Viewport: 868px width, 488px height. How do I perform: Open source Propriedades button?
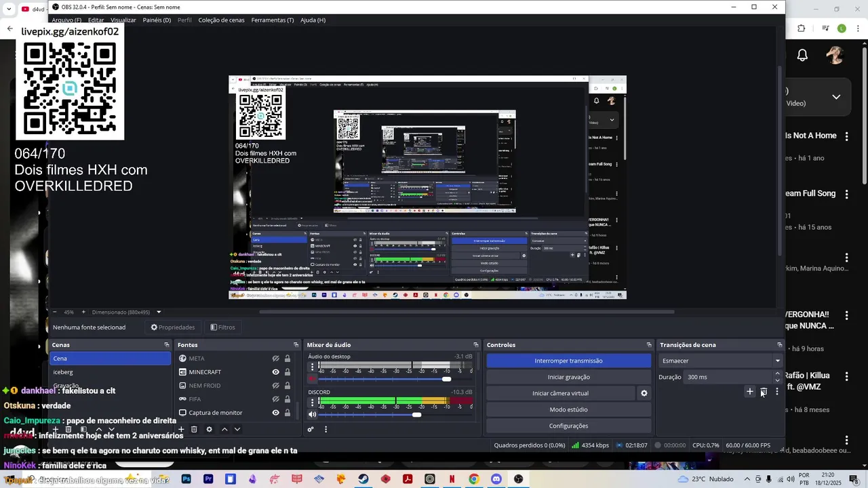(173, 327)
